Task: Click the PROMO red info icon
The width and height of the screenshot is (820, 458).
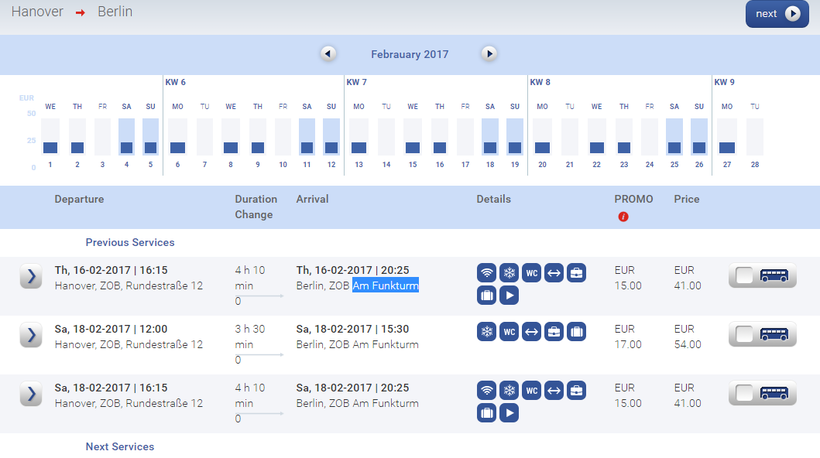Action: click(623, 217)
